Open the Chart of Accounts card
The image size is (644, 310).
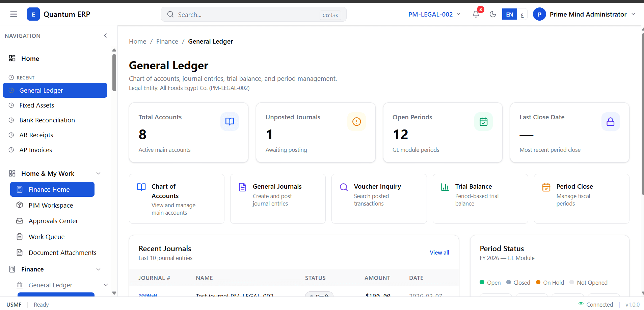click(x=177, y=199)
